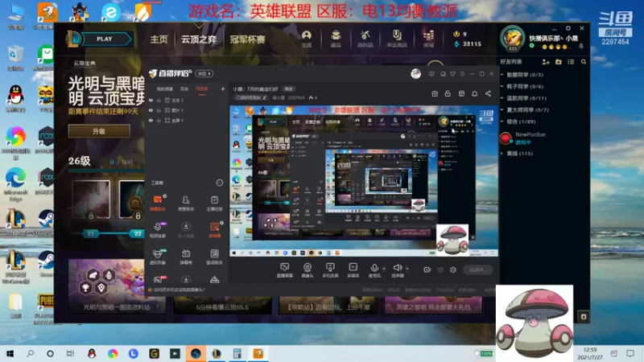Collapse the 工具箱 toolbox panel
Screen dimensions: 644x362
click(219, 183)
